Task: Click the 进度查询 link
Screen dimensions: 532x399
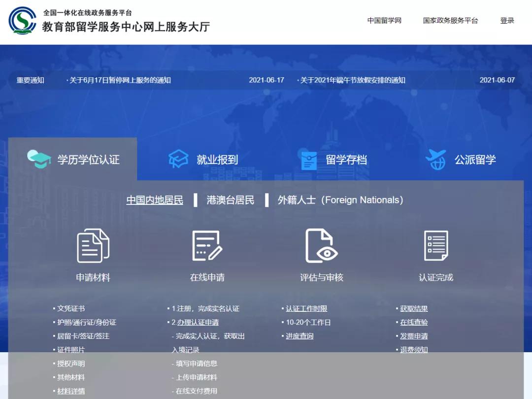Action: 299,336
